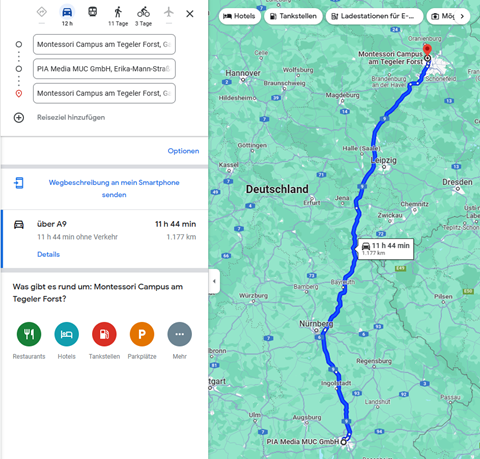Select the driving travel mode icon
Viewport: 480px width, 459px height.
pos(67,12)
